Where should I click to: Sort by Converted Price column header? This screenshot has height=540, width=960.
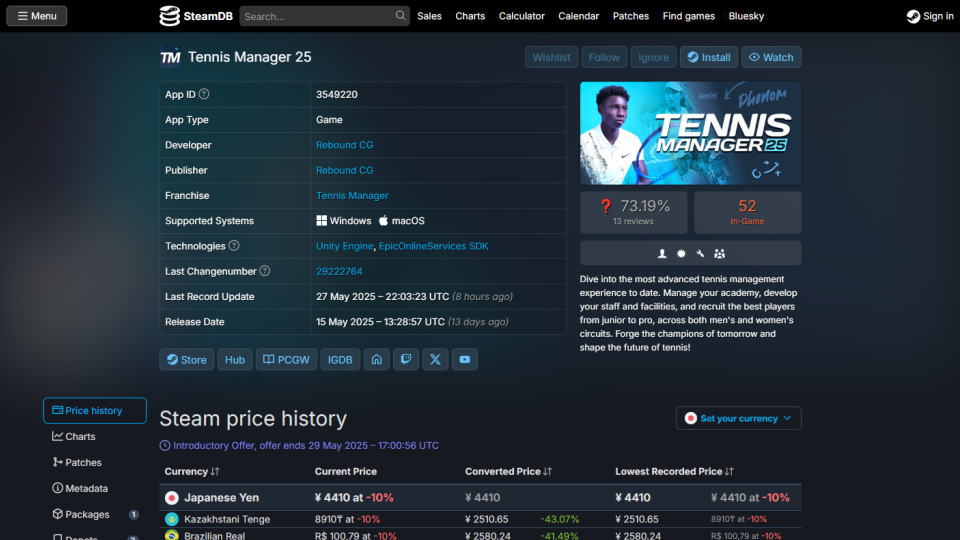508,471
